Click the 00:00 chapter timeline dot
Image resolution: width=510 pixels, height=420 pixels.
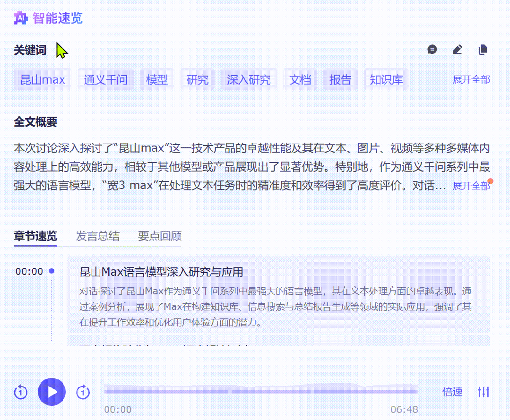[x=52, y=271]
